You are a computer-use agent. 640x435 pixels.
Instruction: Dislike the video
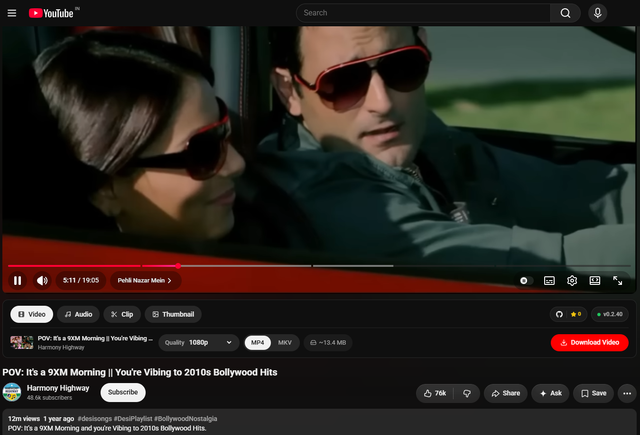click(x=467, y=393)
